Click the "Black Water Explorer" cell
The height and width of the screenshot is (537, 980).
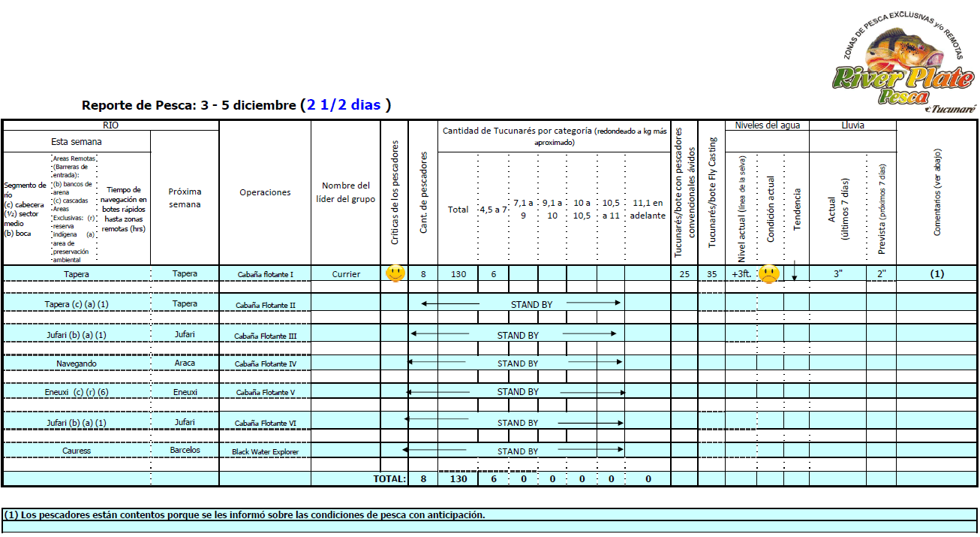click(265, 452)
